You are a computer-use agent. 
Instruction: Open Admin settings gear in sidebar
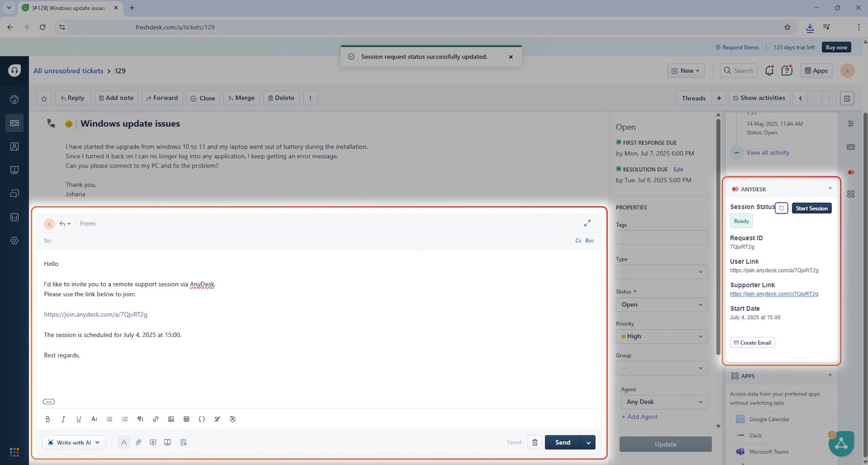click(x=14, y=241)
